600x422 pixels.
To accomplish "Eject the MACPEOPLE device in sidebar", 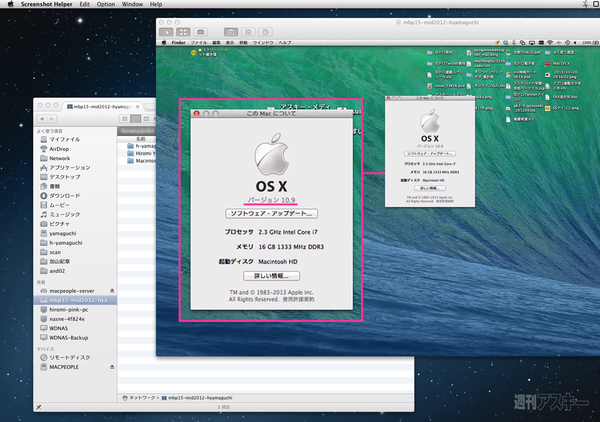I will click(112, 367).
